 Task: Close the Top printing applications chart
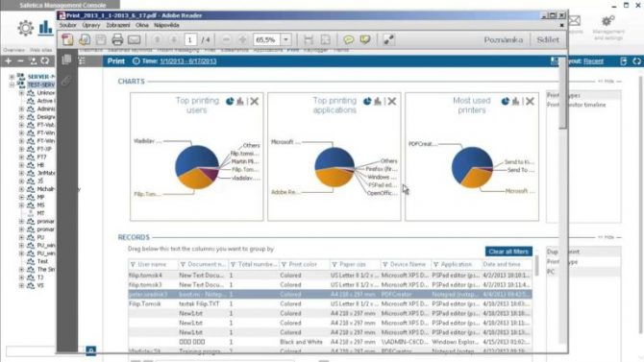click(392, 102)
